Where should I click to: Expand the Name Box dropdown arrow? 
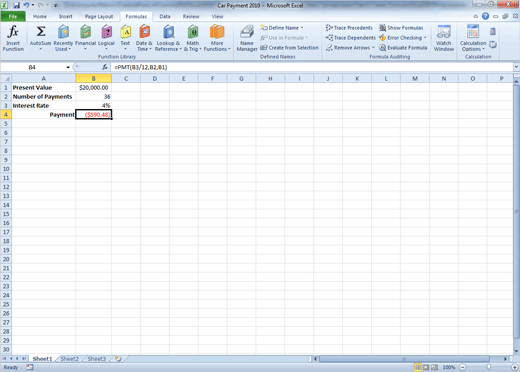[x=68, y=67]
